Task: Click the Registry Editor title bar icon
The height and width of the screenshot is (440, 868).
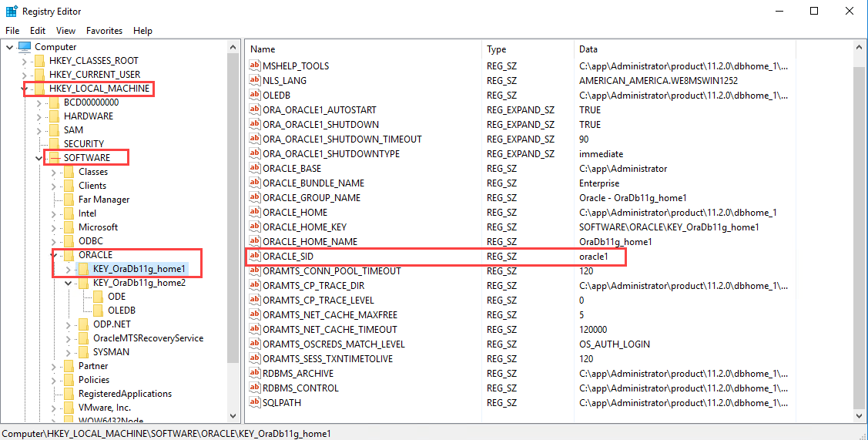Action: pos(12,11)
